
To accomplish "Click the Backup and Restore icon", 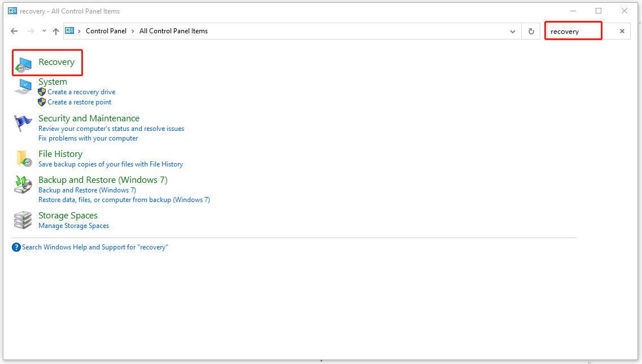I will click(x=23, y=185).
